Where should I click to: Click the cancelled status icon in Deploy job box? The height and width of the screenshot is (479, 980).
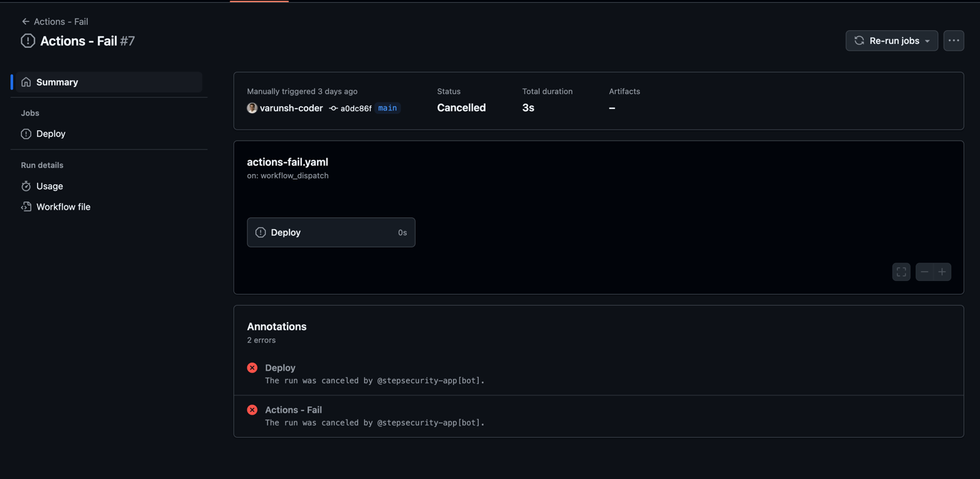[260, 233]
